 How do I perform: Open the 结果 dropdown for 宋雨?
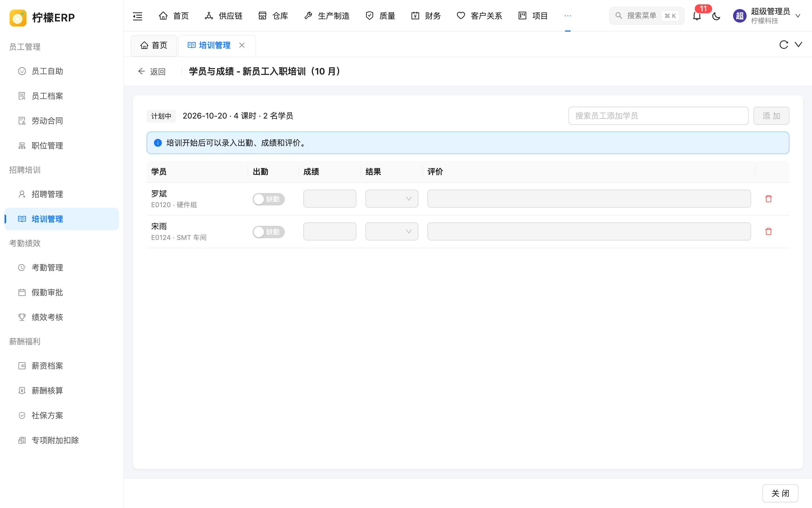tap(392, 231)
